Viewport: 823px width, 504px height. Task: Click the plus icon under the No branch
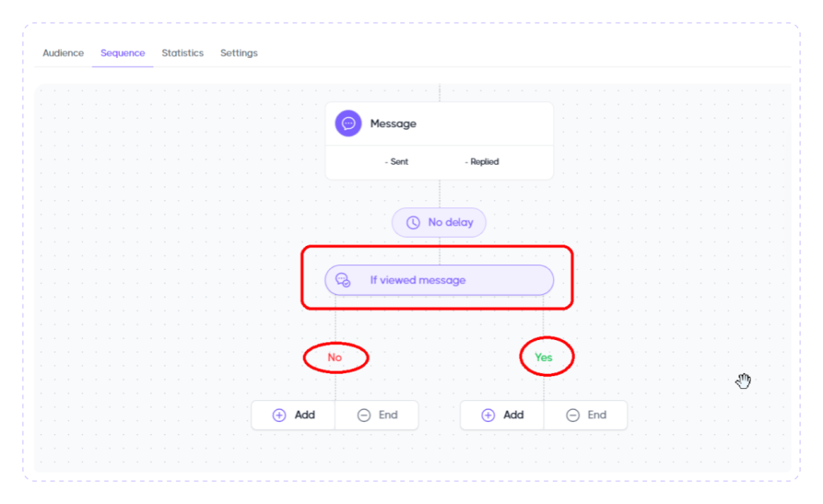(280, 416)
